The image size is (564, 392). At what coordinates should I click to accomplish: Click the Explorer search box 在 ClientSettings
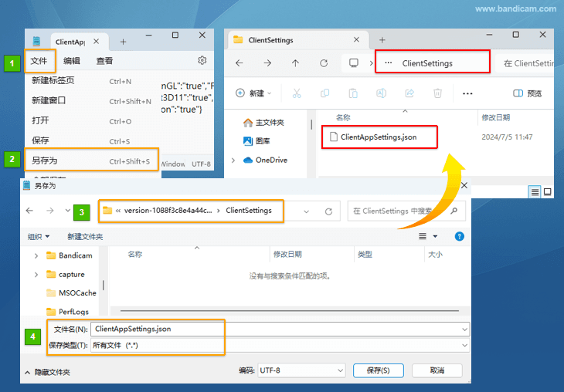pyautogui.click(x=525, y=63)
